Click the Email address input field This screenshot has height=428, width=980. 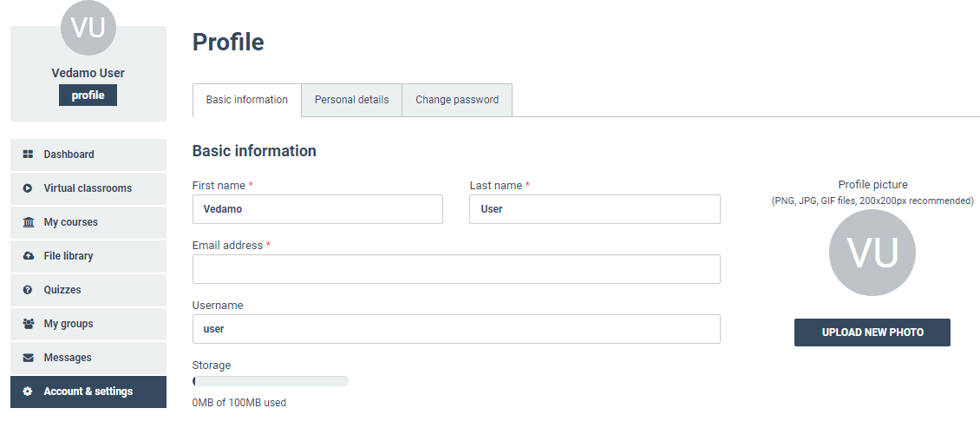[x=456, y=269]
